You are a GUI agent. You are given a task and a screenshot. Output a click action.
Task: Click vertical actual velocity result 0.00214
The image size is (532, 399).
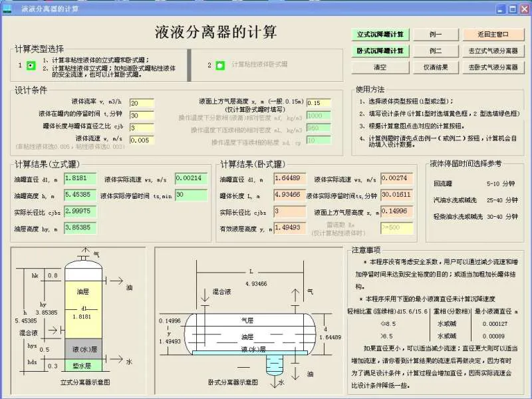point(192,178)
